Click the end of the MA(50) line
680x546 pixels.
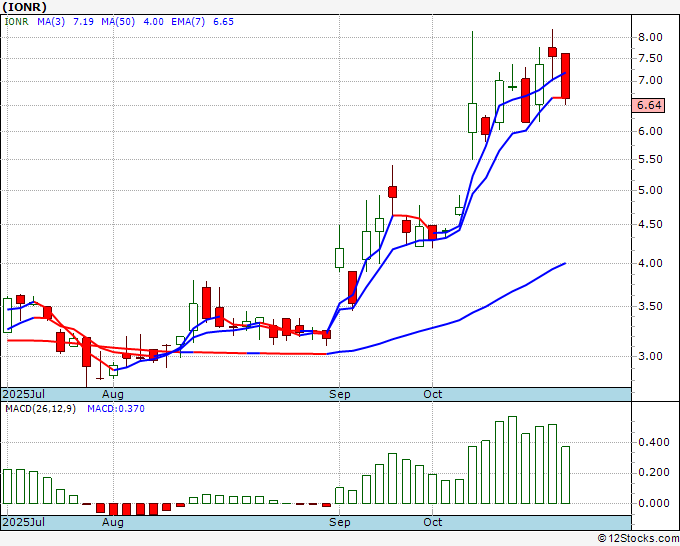click(565, 263)
